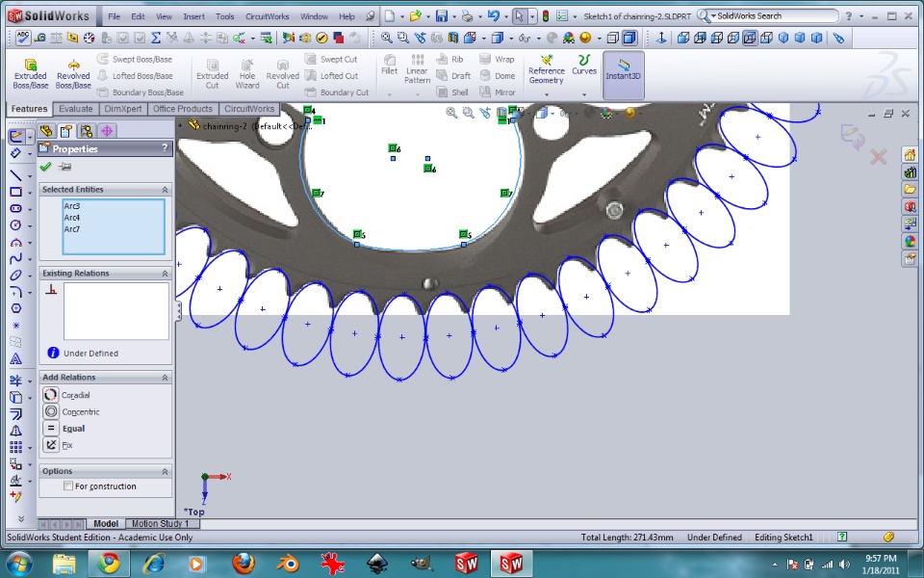
Task: Click the Normal To view icon
Action: (x=661, y=38)
